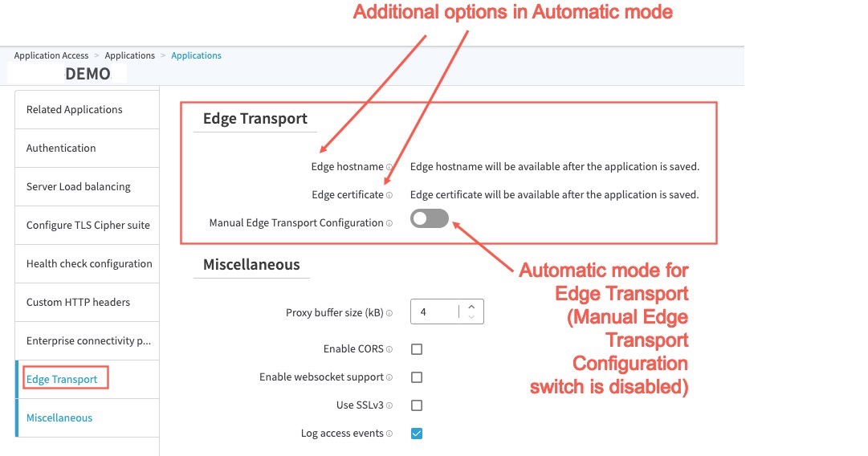
Task: Toggle Manual Edge Transport Configuration switch
Action: click(430, 218)
